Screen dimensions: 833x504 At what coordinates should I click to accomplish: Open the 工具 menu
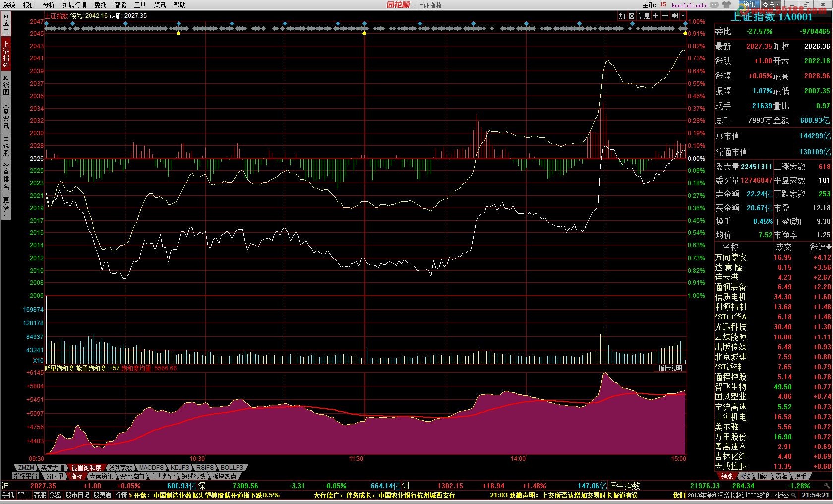(x=140, y=5)
